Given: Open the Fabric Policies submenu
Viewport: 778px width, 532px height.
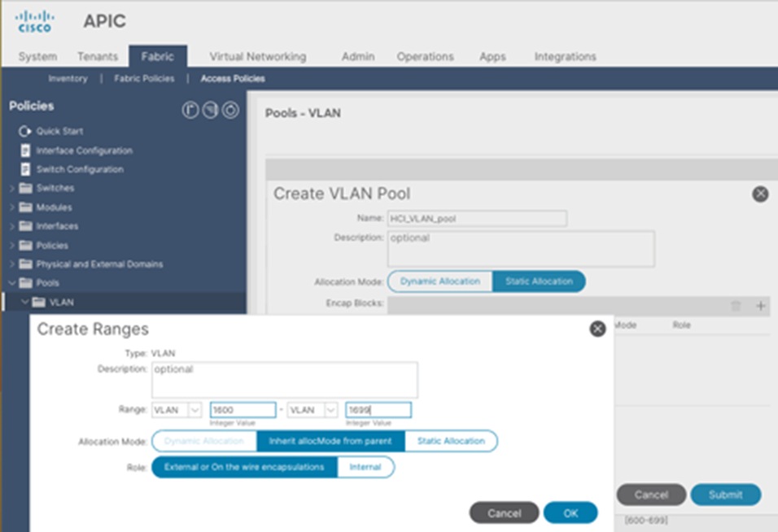Looking at the screenshot, I should (144, 79).
